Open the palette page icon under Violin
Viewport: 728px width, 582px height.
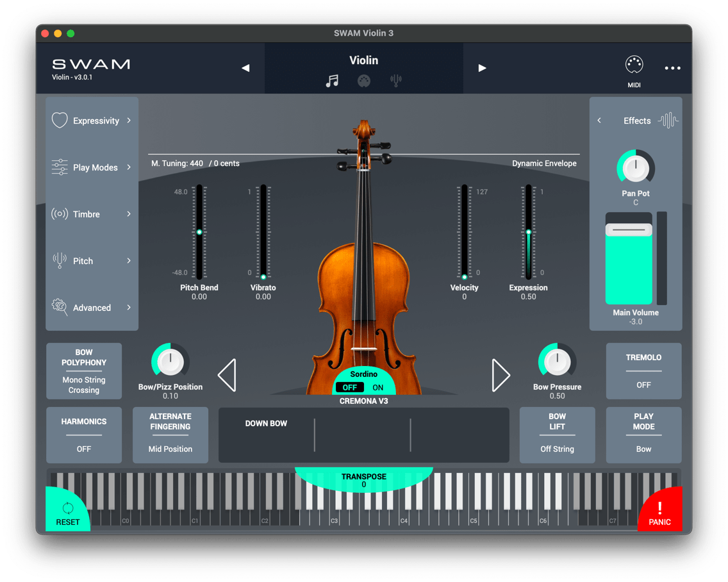tap(364, 81)
